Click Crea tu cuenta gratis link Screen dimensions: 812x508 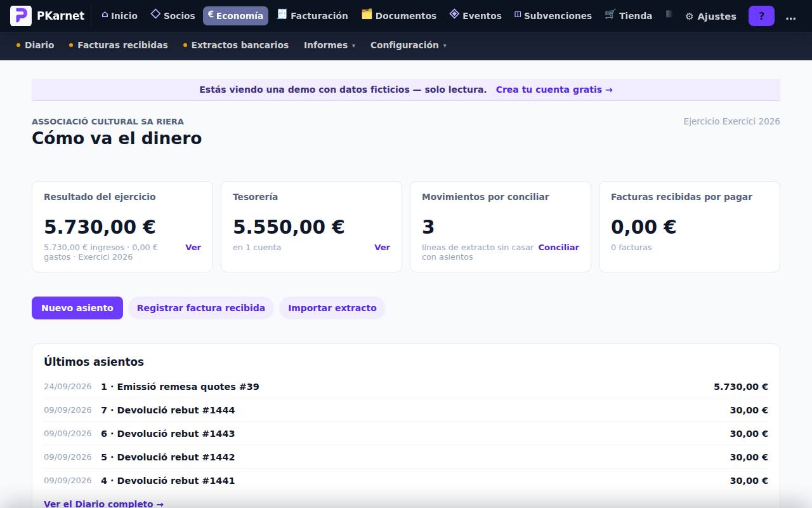(554, 90)
